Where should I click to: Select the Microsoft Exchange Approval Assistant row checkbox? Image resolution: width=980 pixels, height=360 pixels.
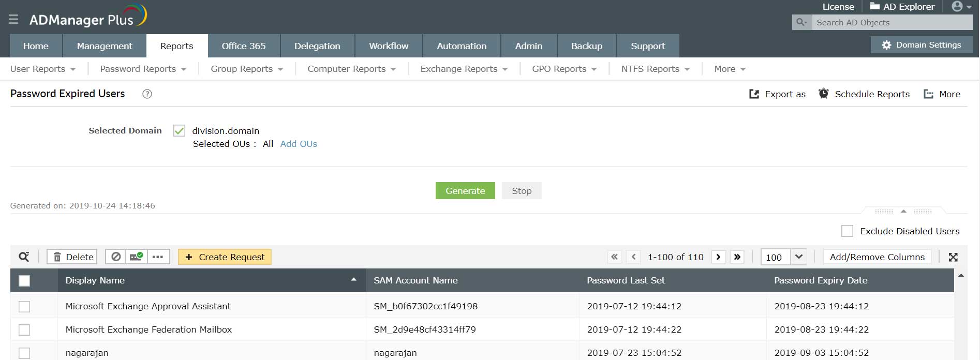24,307
